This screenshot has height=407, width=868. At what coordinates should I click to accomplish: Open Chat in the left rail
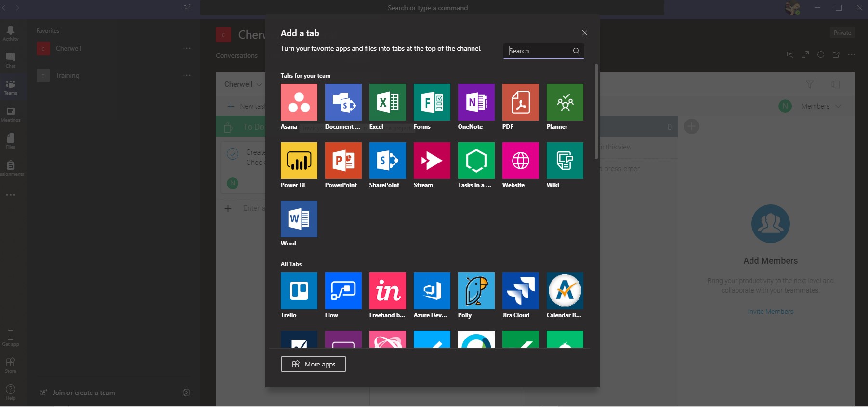pos(11,60)
